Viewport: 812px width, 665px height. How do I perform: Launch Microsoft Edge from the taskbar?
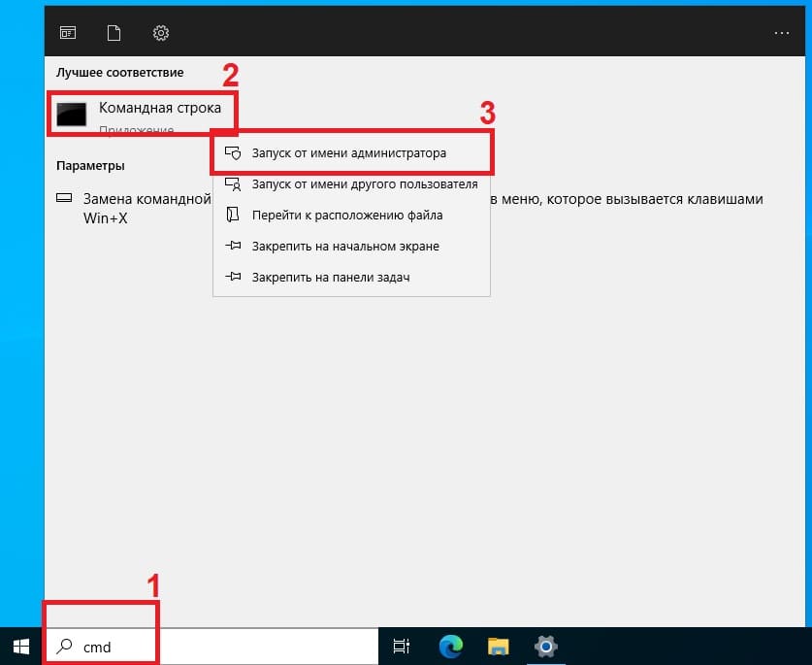point(450,646)
